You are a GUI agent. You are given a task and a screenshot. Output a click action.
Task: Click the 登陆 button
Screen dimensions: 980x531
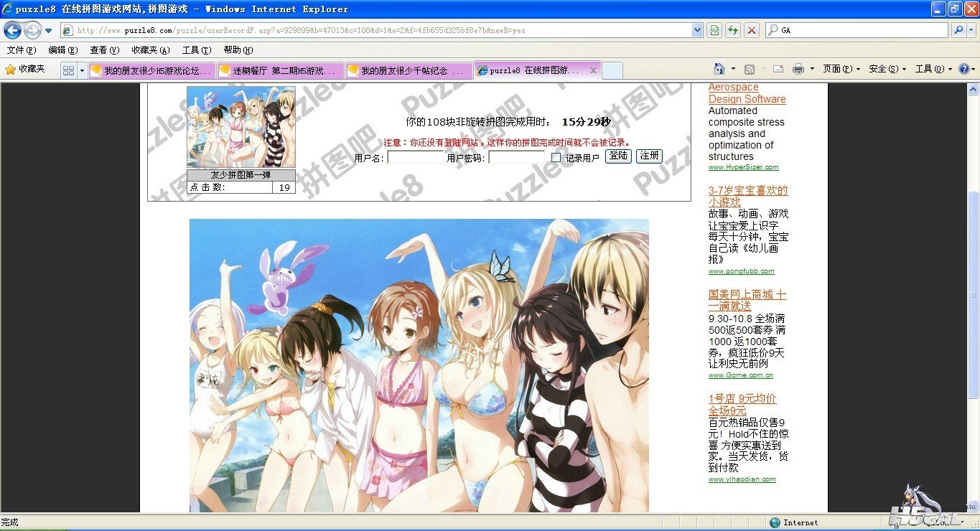(618, 156)
